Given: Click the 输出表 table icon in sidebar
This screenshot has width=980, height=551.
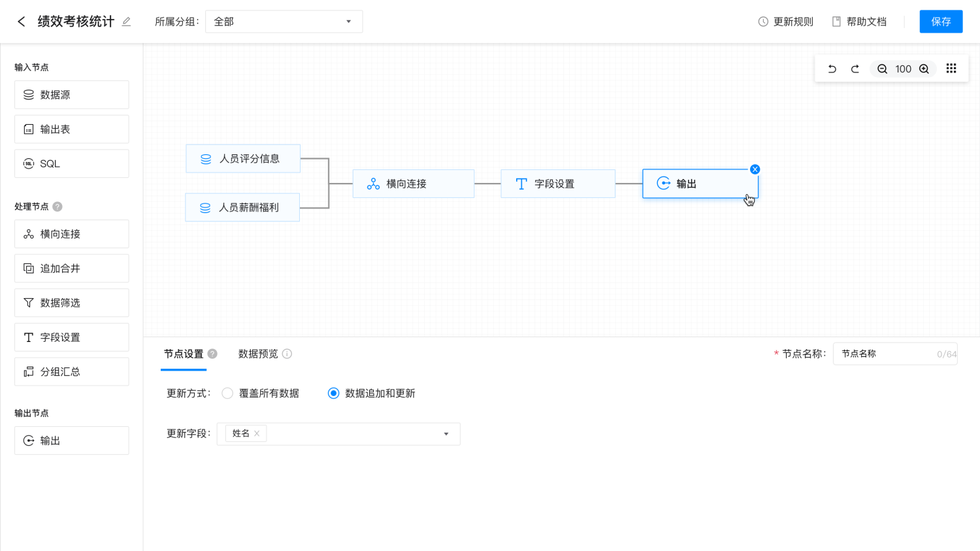Looking at the screenshot, I should point(29,129).
